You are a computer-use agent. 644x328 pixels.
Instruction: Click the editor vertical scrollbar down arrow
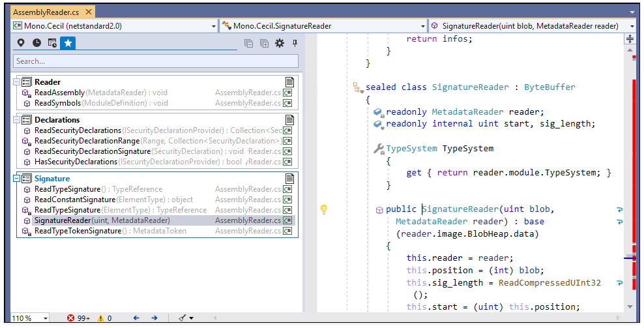(x=630, y=306)
